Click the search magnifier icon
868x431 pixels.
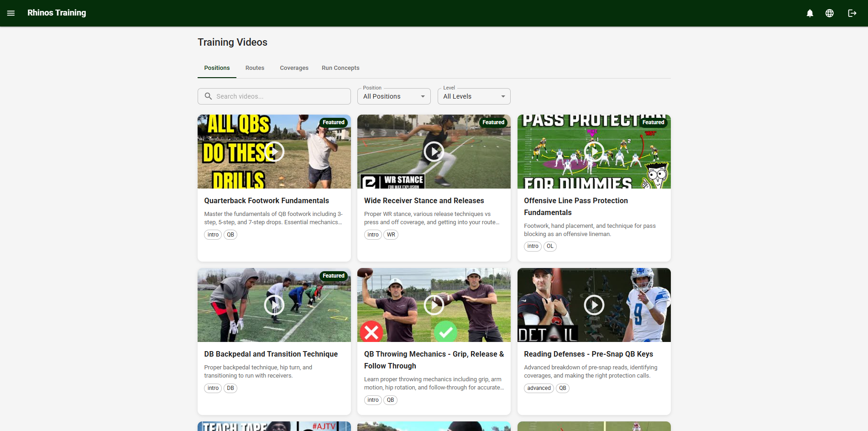coord(208,96)
